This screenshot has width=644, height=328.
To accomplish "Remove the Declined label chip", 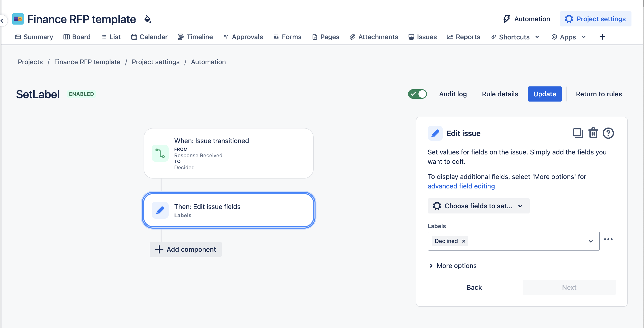I will click(464, 241).
